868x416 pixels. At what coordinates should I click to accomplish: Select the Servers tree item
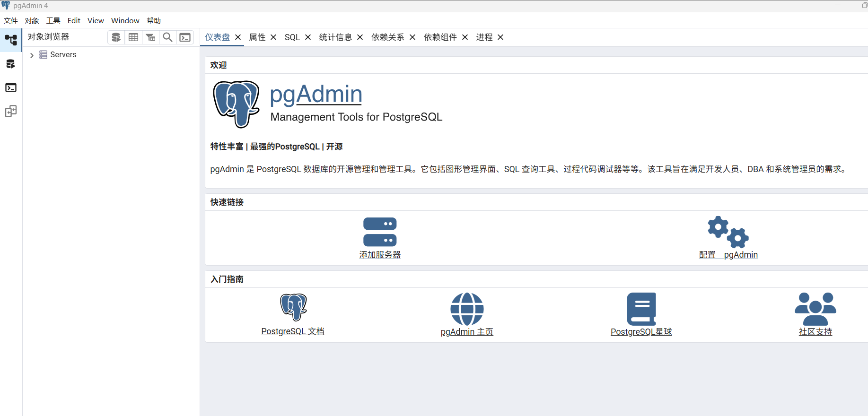(63, 55)
